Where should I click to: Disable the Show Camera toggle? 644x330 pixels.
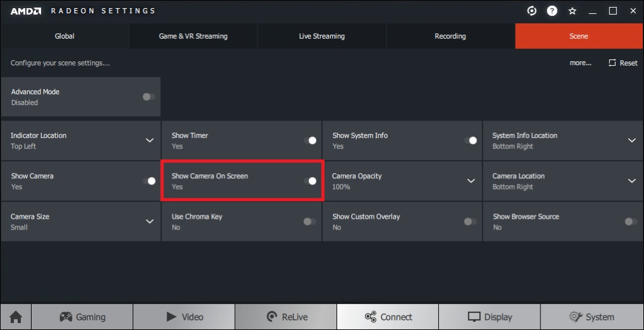pyautogui.click(x=149, y=181)
